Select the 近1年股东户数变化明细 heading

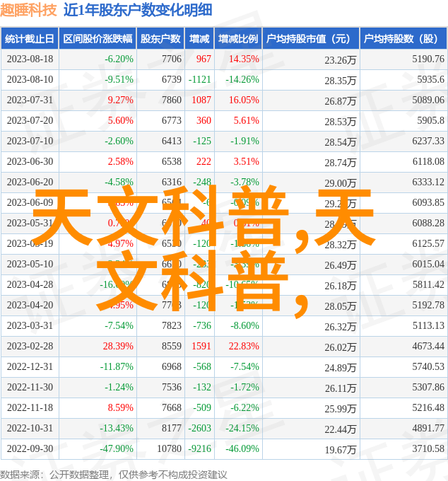138,10
